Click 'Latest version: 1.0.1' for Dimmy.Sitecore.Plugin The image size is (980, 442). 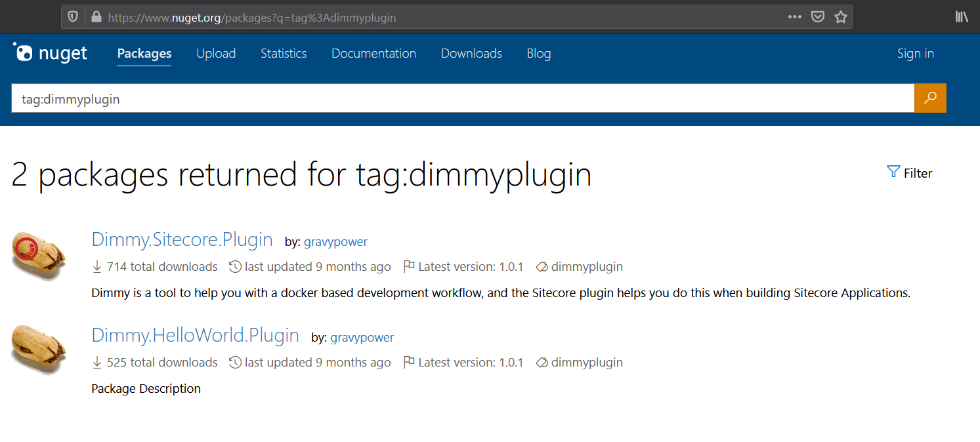coord(471,267)
